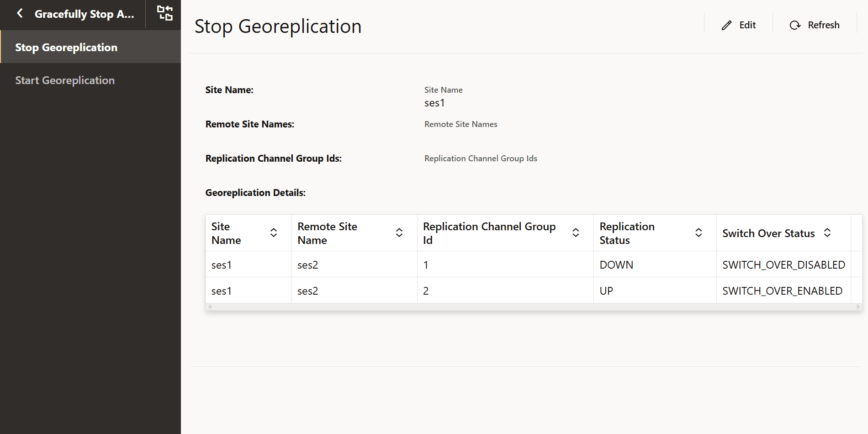This screenshot has height=434, width=868.
Task: Click the Stop Georeplication page heading
Action: coord(278,26)
